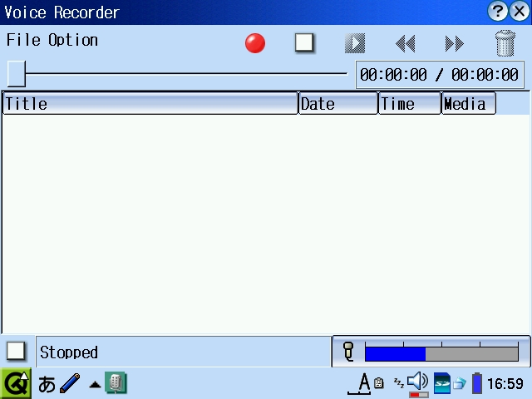Open the help question mark button
Viewport: 532px width, 399px height.
click(x=498, y=11)
